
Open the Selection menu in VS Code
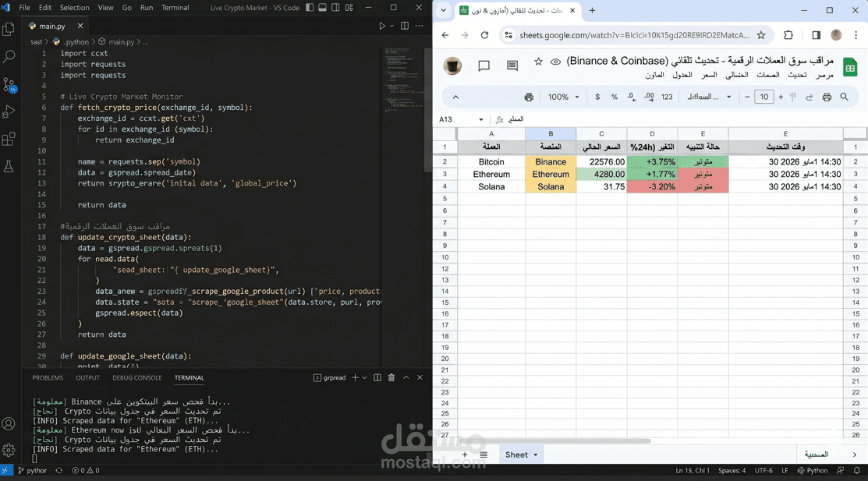pyautogui.click(x=74, y=8)
